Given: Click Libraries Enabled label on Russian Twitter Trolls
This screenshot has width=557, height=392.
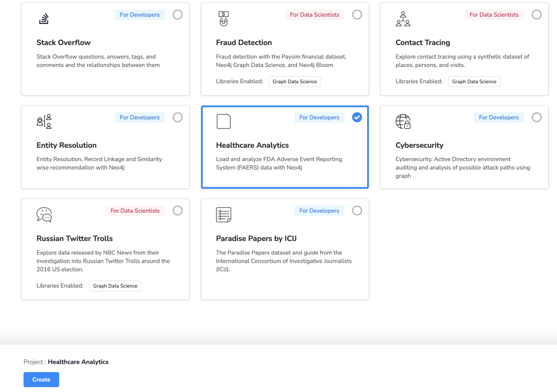Looking at the screenshot, I should pos(60,286).
